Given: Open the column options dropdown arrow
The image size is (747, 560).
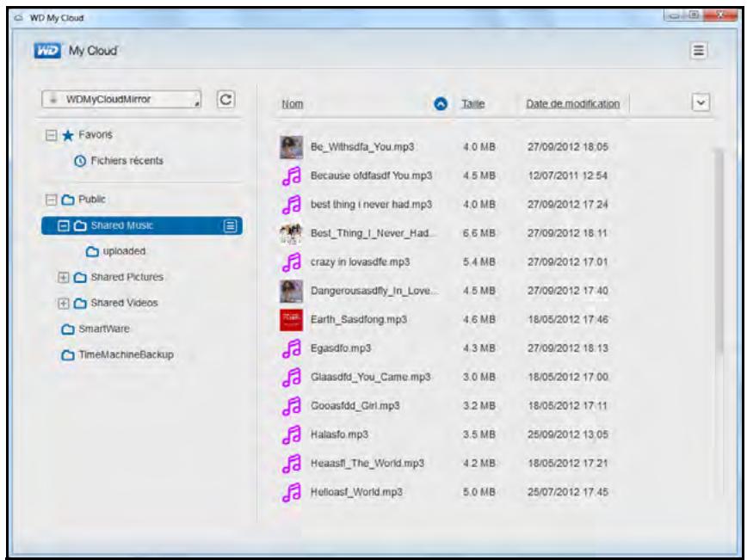Looking at the screenshot, I should pyautogui.click(x=701, y=102).
